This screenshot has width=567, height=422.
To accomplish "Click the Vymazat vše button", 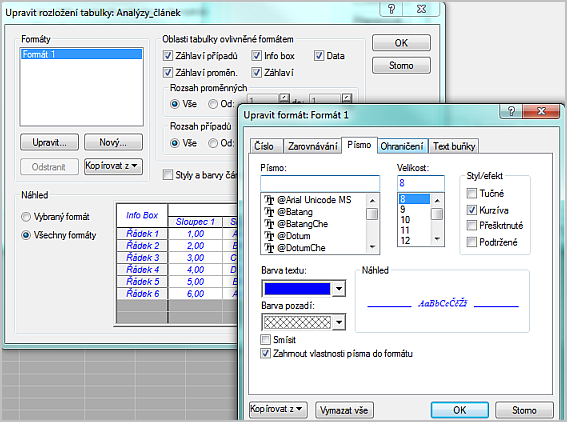I will click(x=344, y=410).
